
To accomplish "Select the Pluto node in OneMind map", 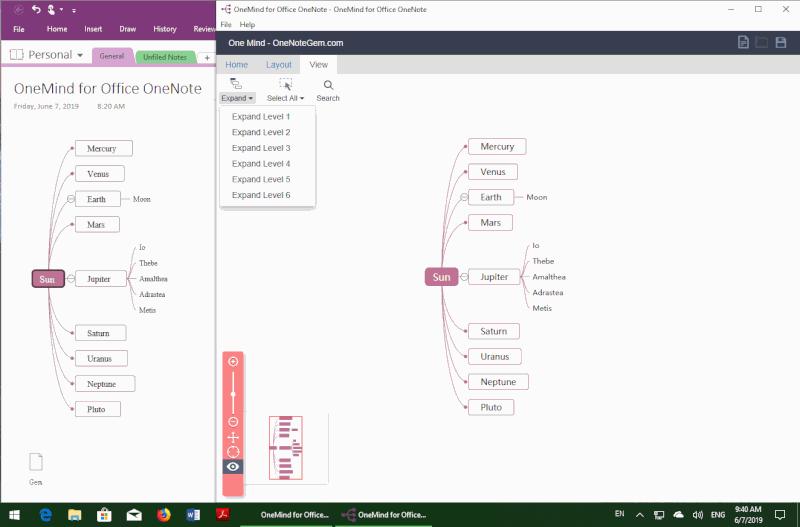I will pyautogui.click(x=491, y=407).
